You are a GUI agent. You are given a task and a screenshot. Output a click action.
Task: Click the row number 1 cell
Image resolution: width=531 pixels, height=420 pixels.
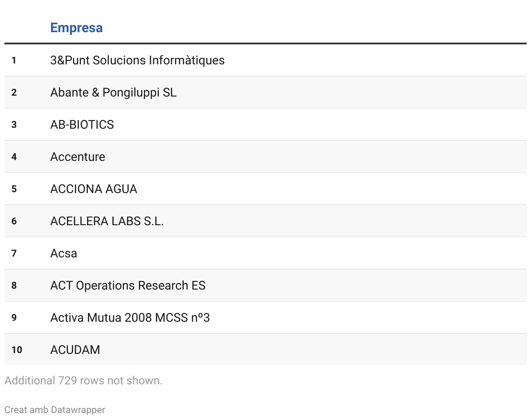point(14,60)
